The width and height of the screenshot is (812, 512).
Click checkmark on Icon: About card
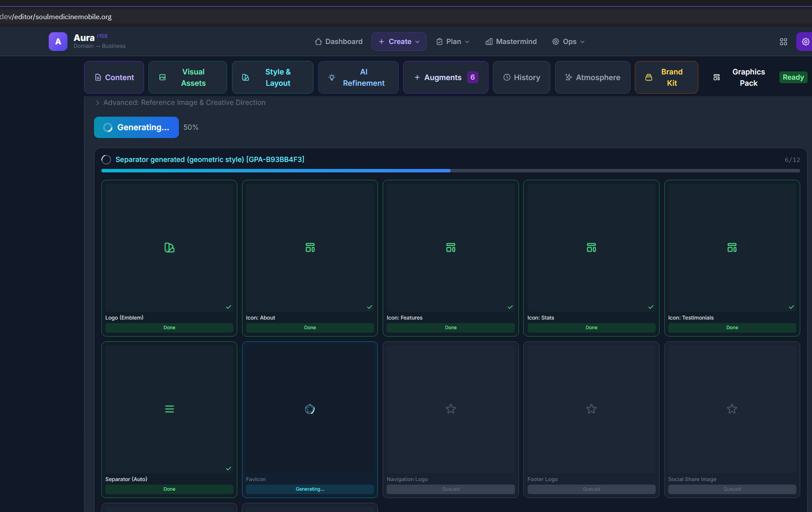click(369, 307)
